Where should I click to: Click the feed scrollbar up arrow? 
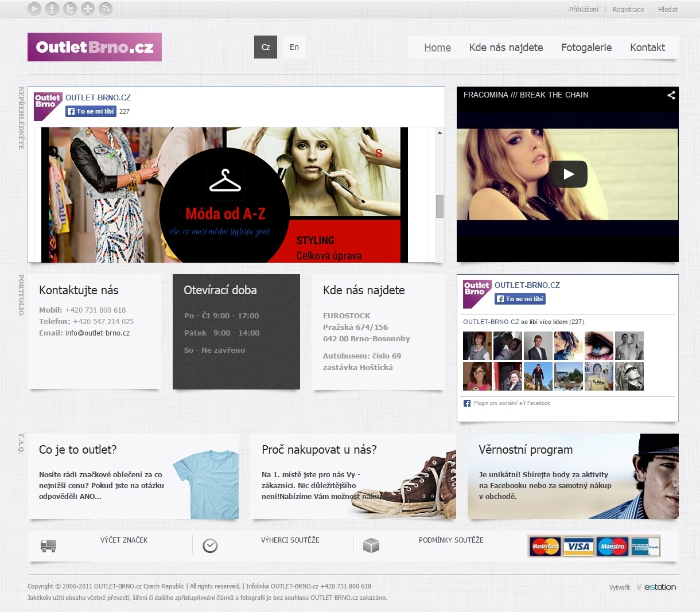point(440,132)
